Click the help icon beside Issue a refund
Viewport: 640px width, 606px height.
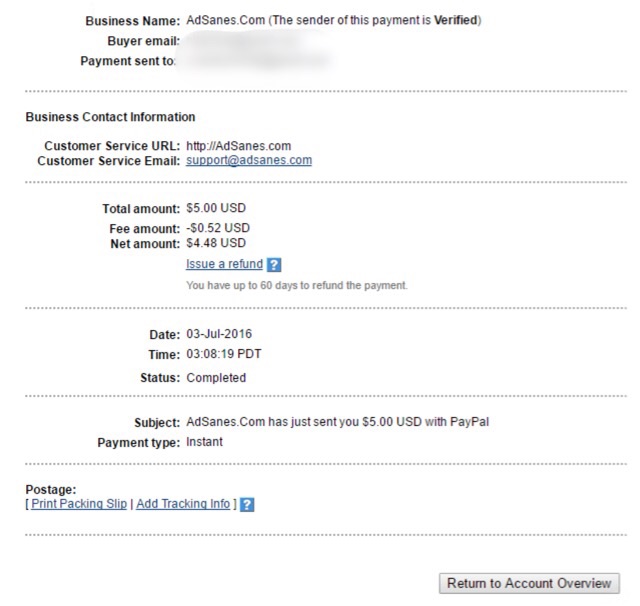click(x=273, y=265)
